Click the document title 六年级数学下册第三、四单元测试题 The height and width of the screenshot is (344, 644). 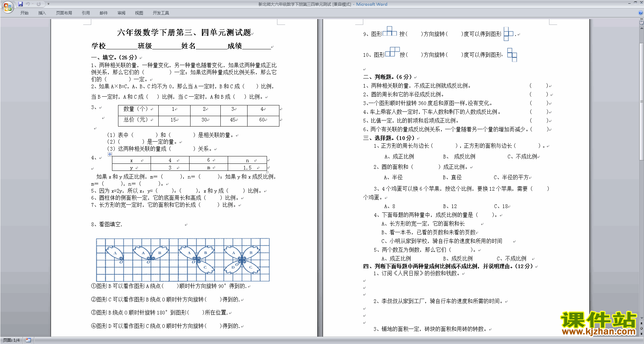tap(184, 33)
